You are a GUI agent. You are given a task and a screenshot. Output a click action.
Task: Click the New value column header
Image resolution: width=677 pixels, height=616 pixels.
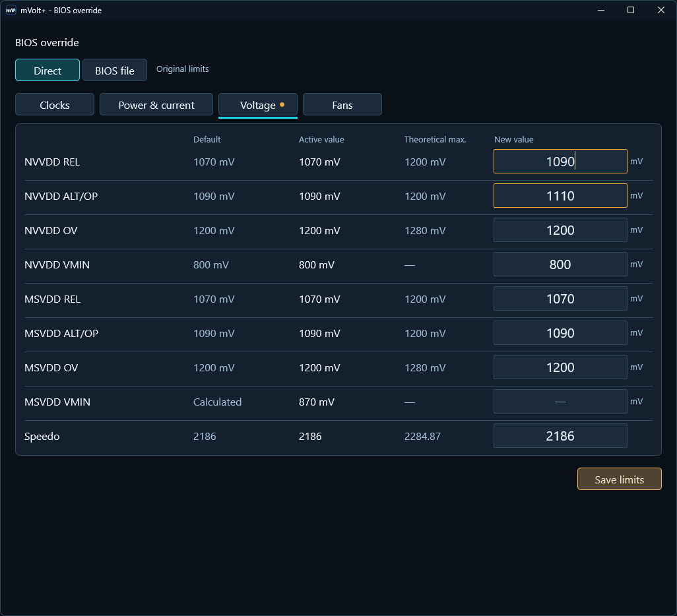pyautogui.click(x=514, y=139)
